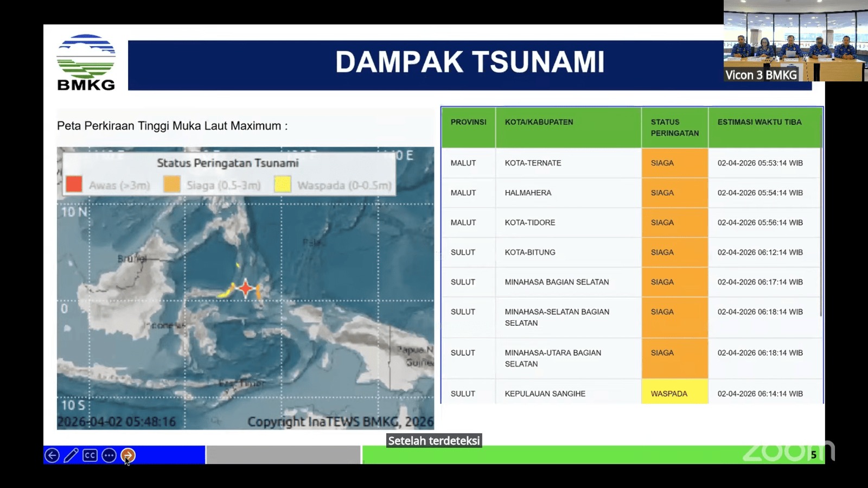868x488 pixels.
Task: Click the red Awas legend swatch
Action: (x=74, y=185)
